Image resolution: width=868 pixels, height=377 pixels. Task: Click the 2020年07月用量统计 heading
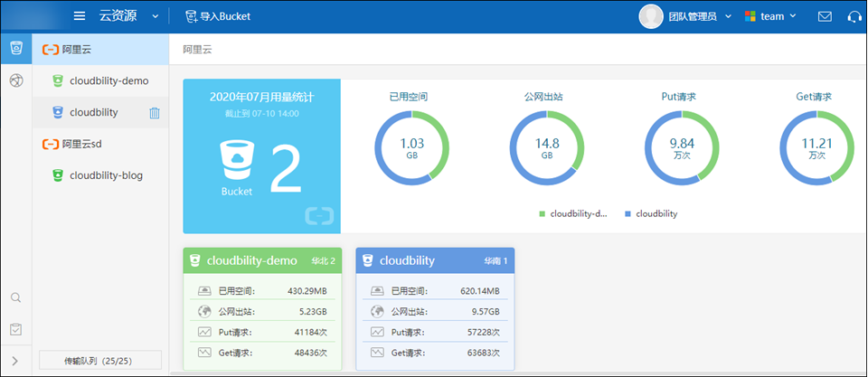click(262, 98)
